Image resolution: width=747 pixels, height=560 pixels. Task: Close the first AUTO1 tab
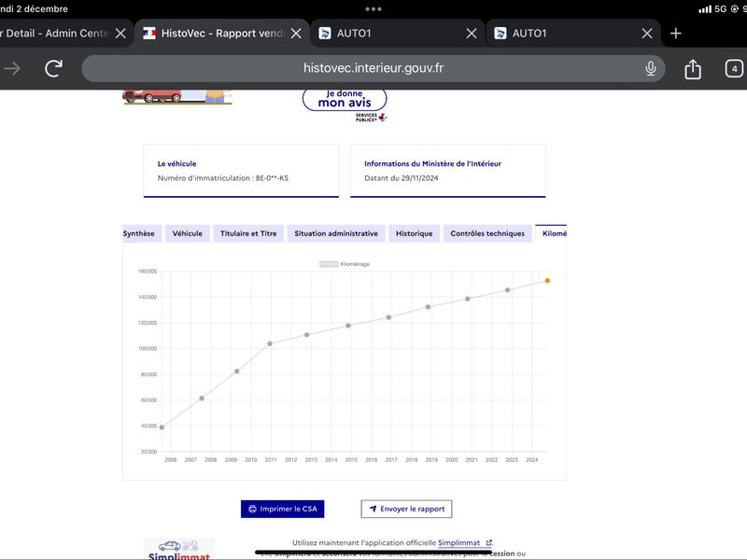click(x=472, y=34)
